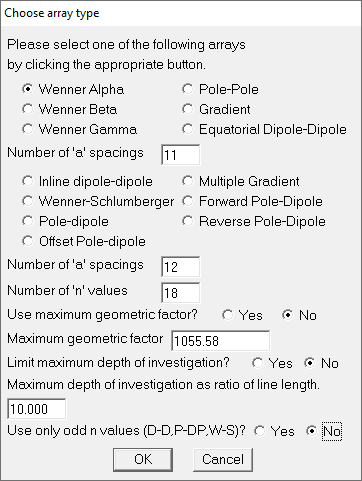This screenshot has width=362, height=481.
Task: Click the Number of 'n' values field
Action: (x=181, y=293)
